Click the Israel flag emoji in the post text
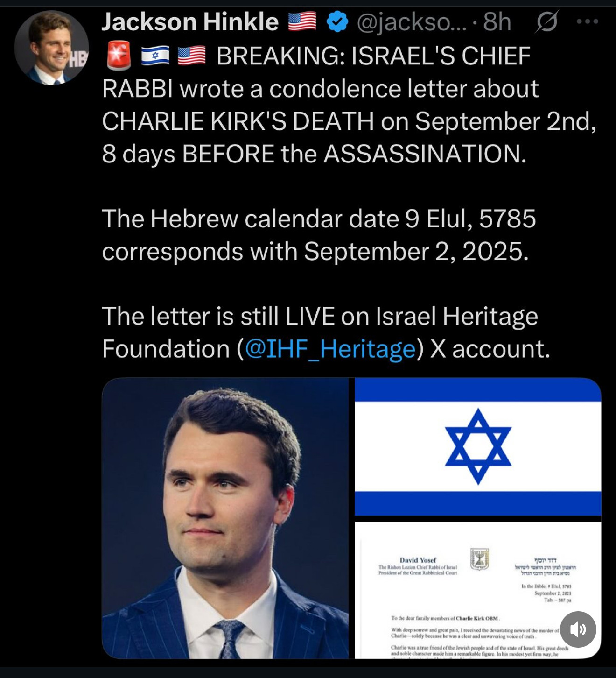This screenshot has width=616, height=678. coord(155,56)
